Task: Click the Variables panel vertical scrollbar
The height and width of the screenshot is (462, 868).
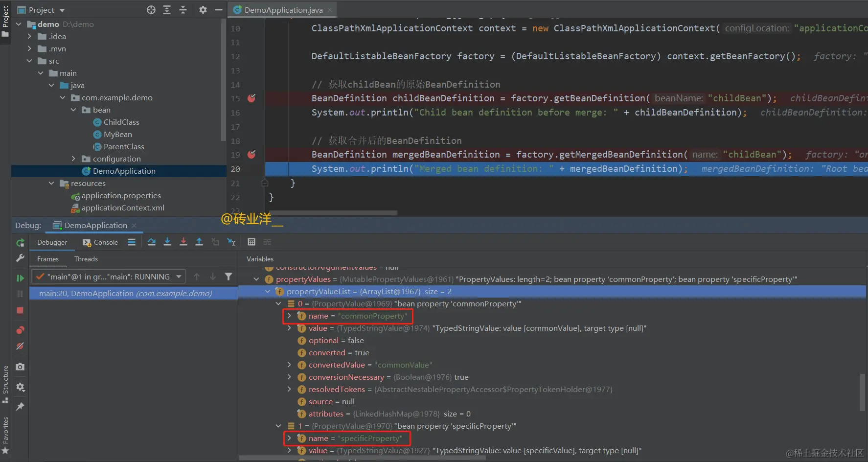Action: coord(862,393)
